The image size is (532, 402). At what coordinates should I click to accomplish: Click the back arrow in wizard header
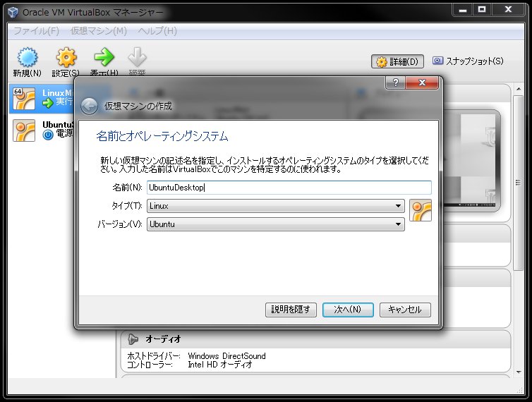tap(89, 106)
